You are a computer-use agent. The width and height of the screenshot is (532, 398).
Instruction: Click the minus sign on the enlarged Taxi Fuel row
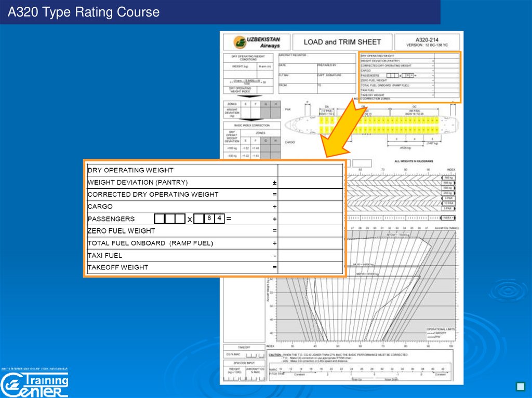[275, 256]
